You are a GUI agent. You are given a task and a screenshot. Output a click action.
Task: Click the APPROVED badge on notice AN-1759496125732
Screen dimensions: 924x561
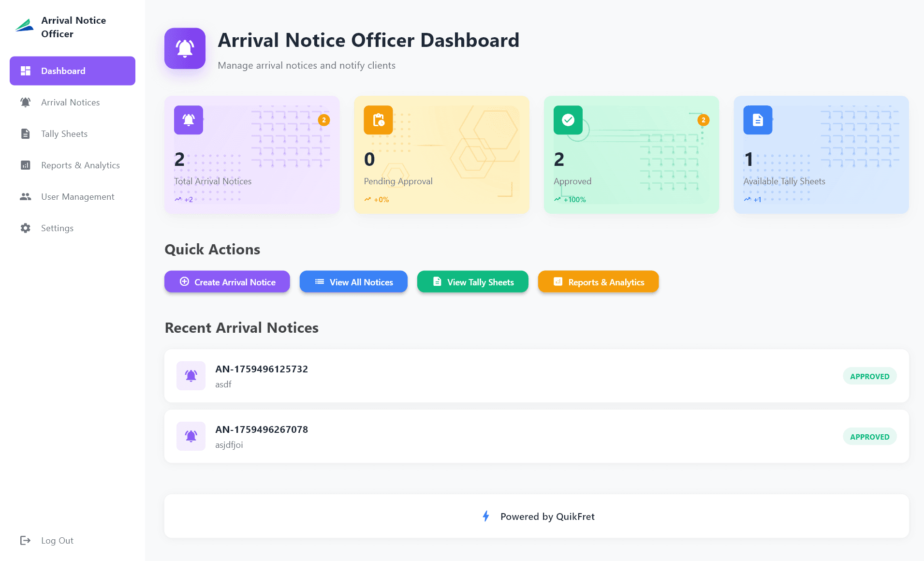point(869,376)
